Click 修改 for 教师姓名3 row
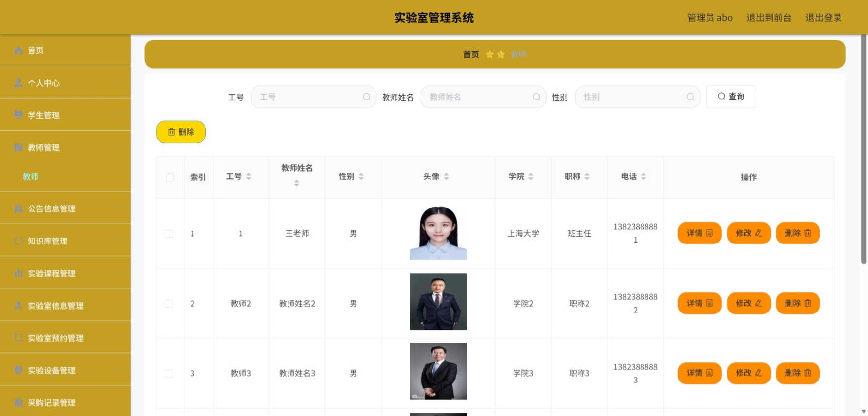 click(x=749, y=373)
